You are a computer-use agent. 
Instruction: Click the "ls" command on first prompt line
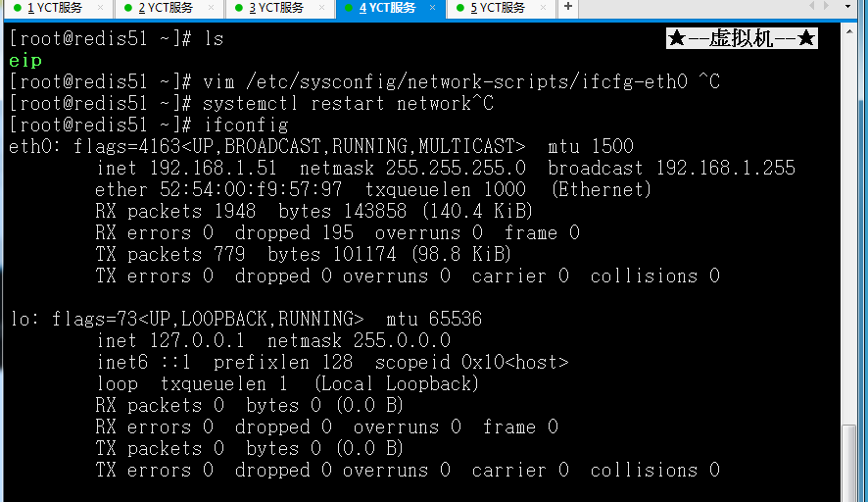click(x=214, y=39)
